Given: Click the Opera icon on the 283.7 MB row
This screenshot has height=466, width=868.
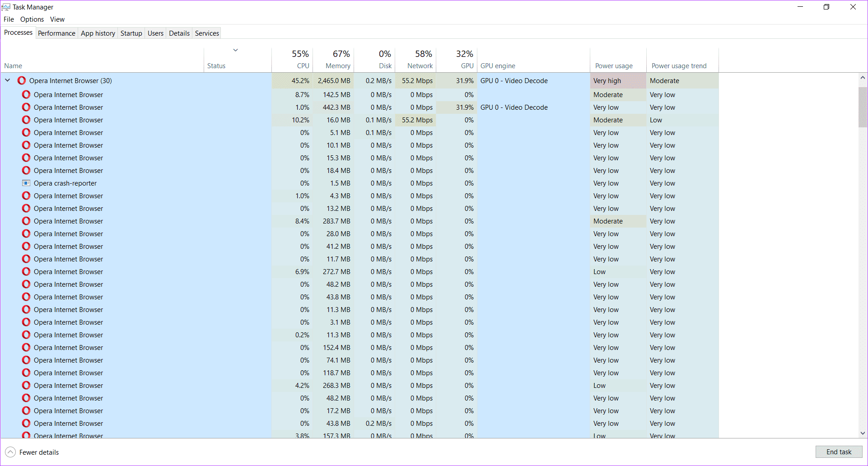Looking at the screenshot, I should click(26, 221).
